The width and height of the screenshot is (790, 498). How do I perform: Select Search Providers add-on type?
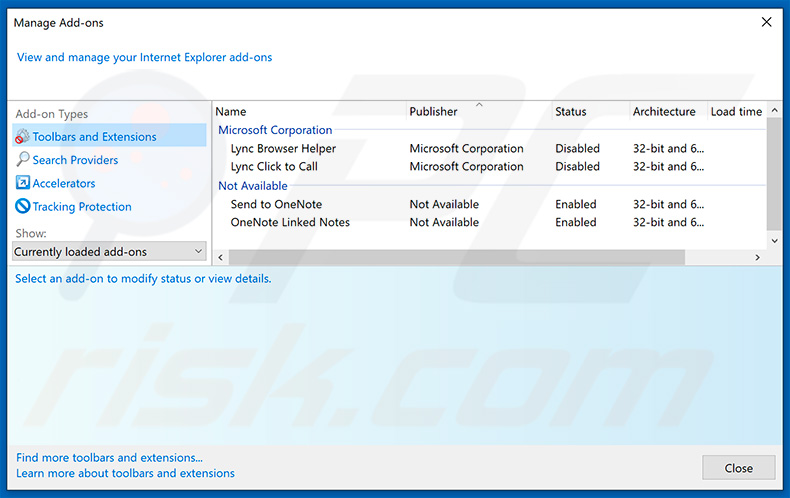75,160
